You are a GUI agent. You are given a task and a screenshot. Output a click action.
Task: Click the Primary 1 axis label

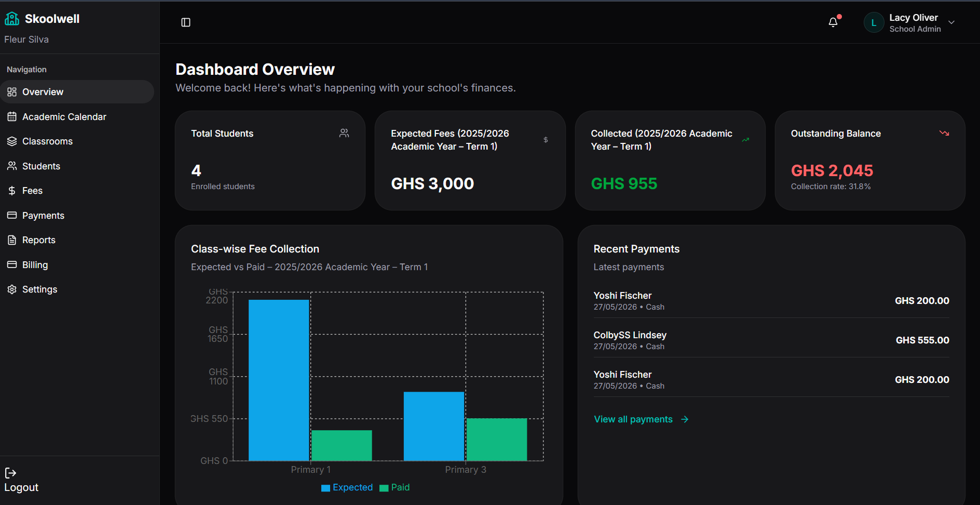pyautogui.click(x=310, y=470)
